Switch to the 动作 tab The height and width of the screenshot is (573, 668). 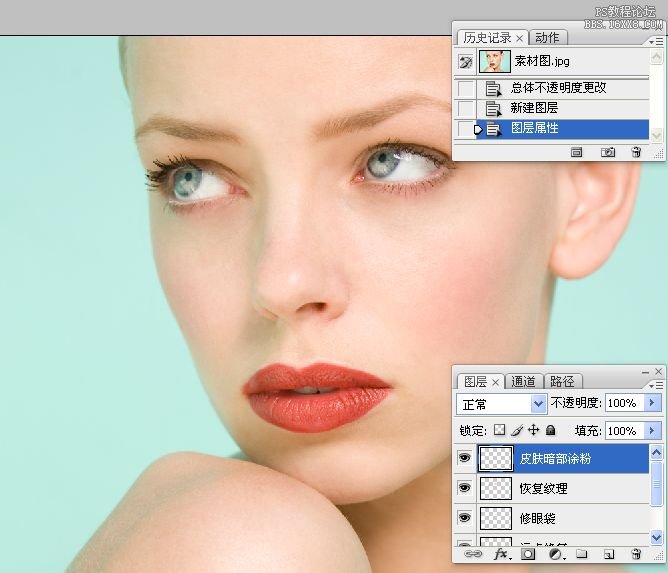tap(547, 38)
